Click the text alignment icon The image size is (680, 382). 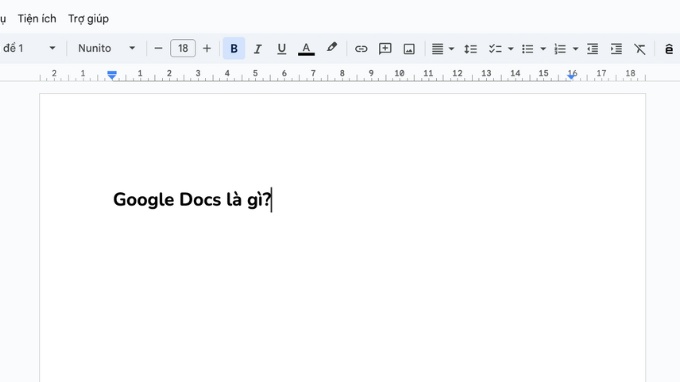pos(438,49)
